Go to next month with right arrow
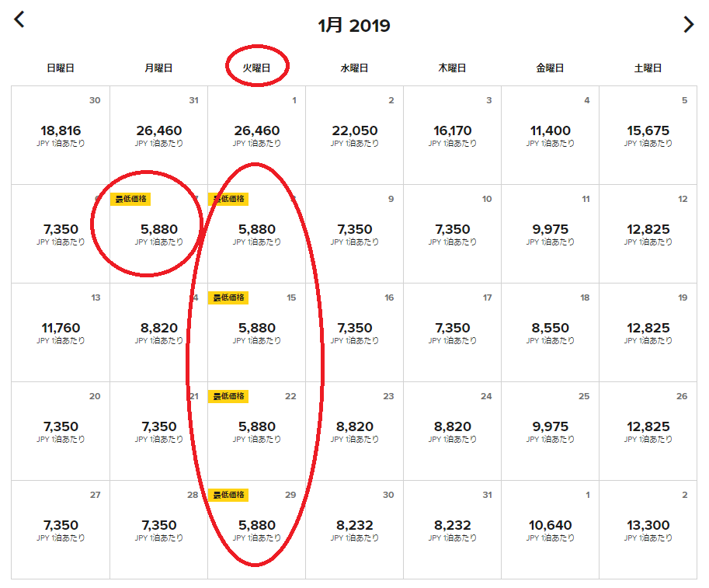The height and width of the screenshot is (588, 709). point(688,24)
